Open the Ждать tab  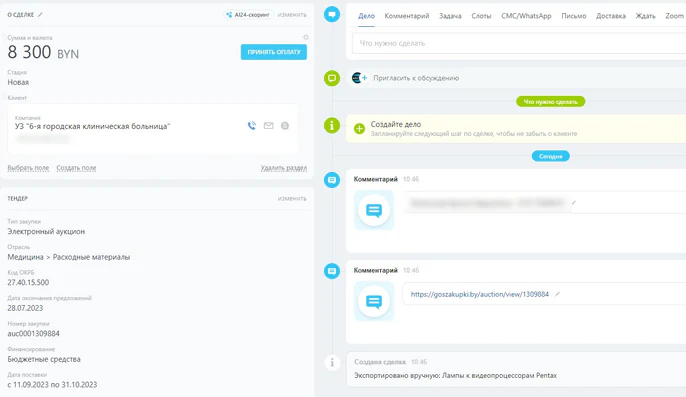[645, 16]
